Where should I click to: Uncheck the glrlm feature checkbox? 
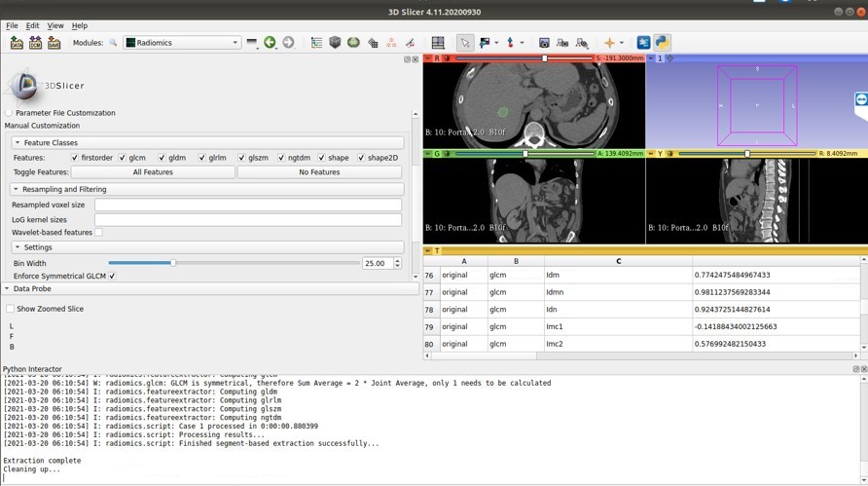coord(202,158)
